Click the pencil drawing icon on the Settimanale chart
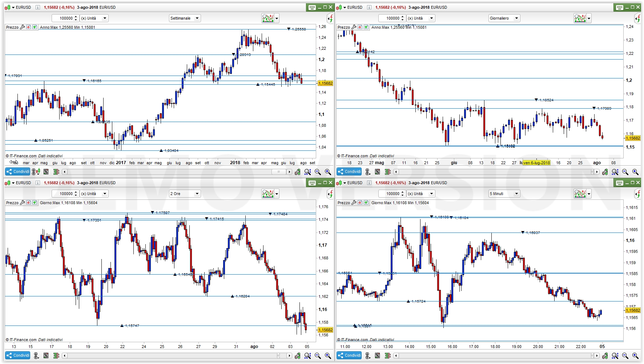The height and width of the screenshot is (364, 644). point(298,172)
